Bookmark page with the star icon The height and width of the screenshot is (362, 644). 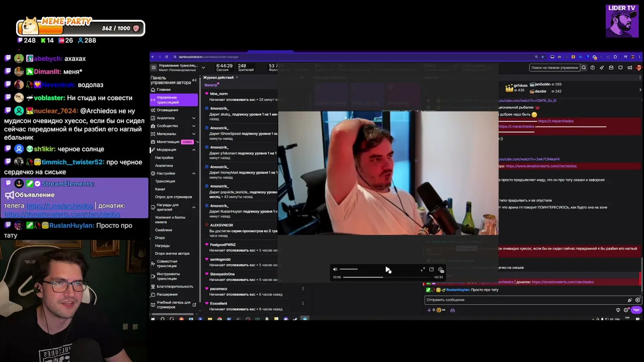click(x=542, y=57)
